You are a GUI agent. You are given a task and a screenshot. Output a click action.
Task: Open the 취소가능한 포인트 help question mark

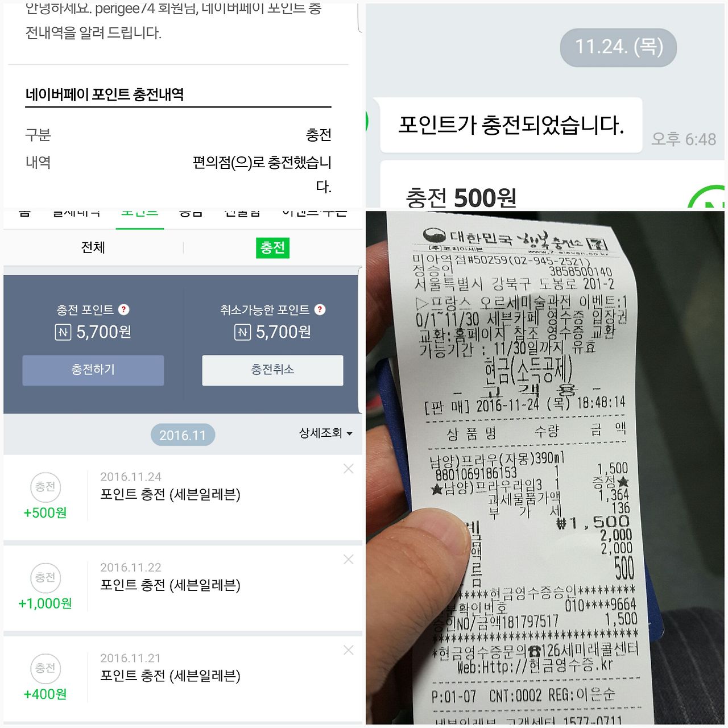(x=320, y=309)
